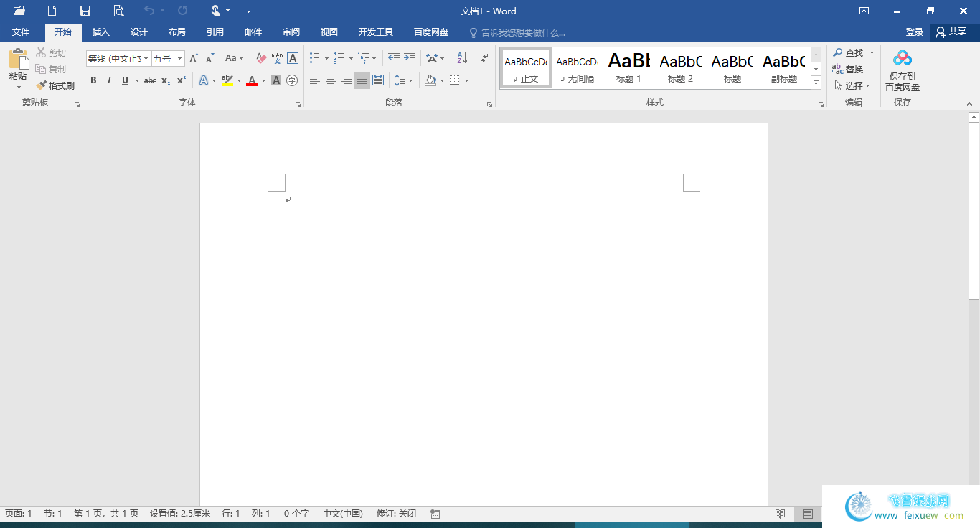Toggle Justify alignment
This screenshot has width=980, height=528.
pos(362,80)
